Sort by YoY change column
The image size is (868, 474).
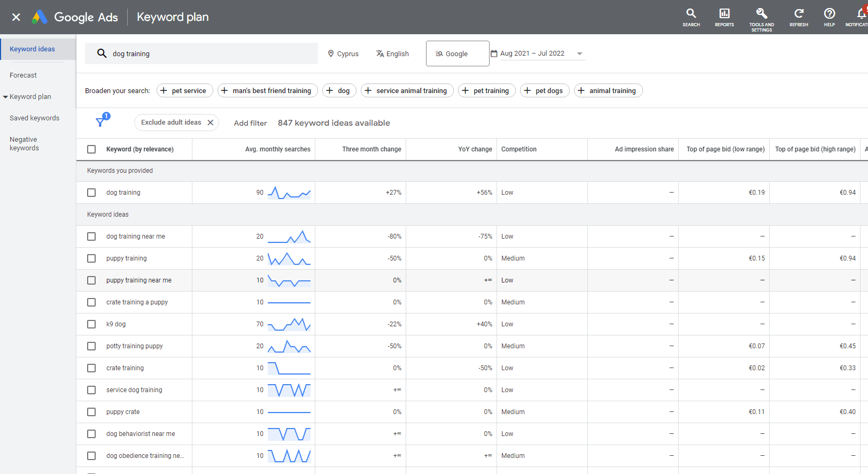475,149
